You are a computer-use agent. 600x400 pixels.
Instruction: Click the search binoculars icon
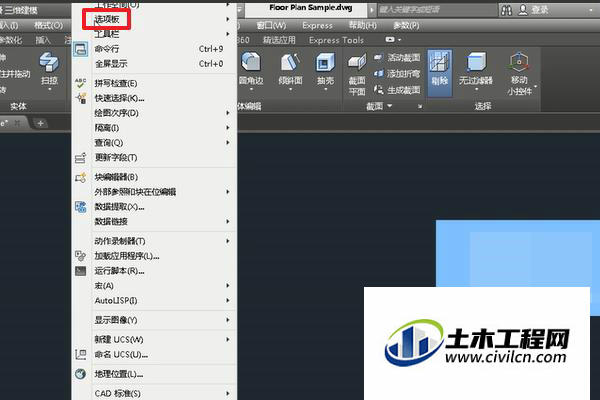pyautogui.click(x=506, y=10)
